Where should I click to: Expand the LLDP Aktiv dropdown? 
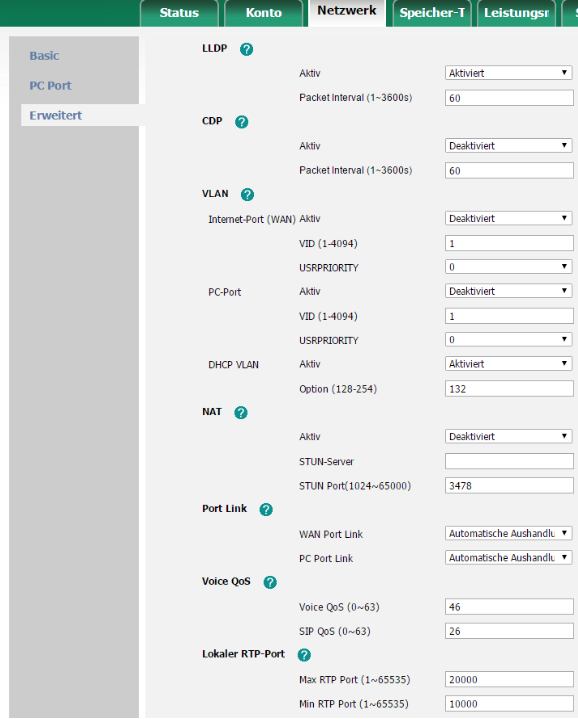pyautogui.click(x=508, y=73)
